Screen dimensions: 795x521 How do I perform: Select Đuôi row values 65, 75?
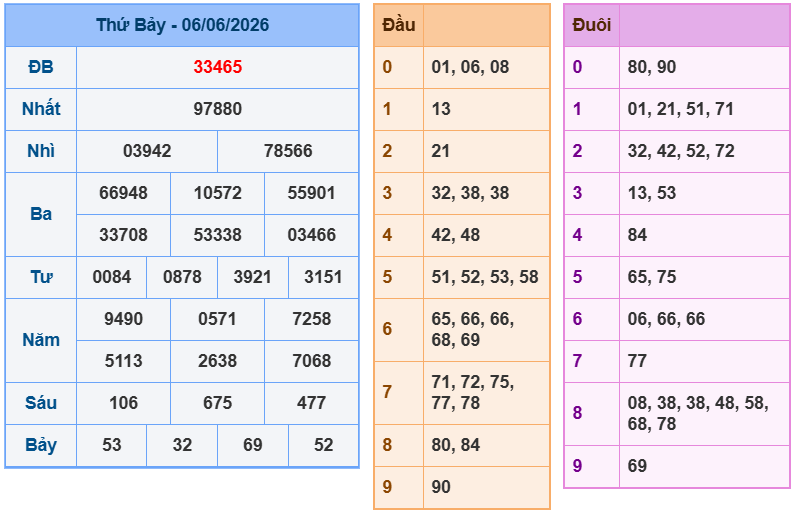coord(652,277)
